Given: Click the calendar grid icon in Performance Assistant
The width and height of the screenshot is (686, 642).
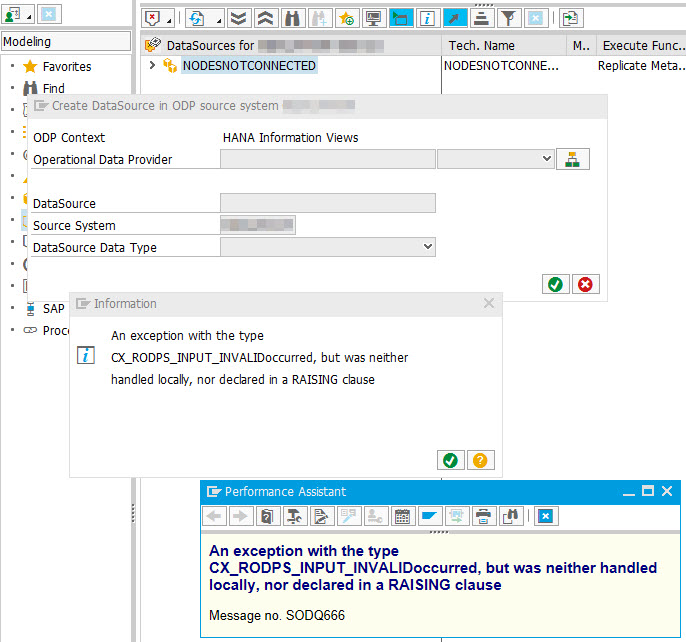Looking at the screenshot, I should 402,516.
